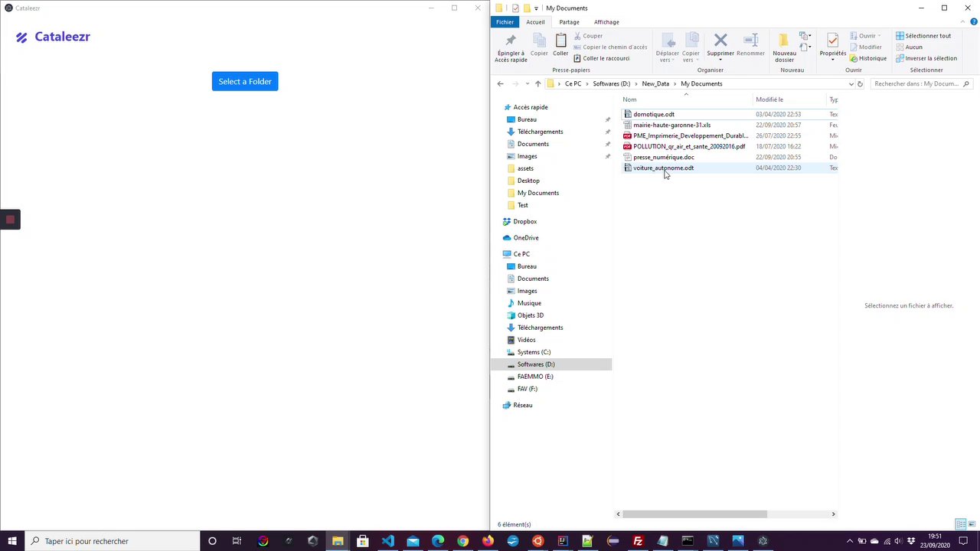Open the Fichier menu tab
This screenshot has height=551, width=980.
tap(505, 22)
